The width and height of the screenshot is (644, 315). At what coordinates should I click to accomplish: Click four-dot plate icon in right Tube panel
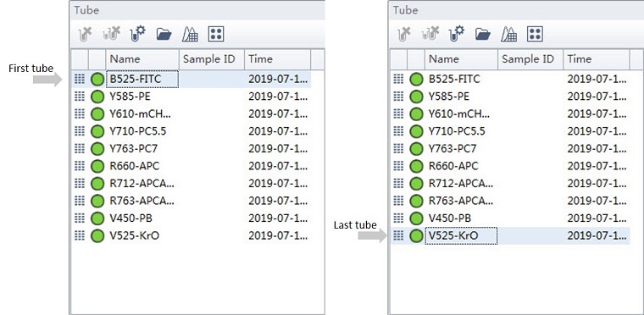tap(536, 34)
